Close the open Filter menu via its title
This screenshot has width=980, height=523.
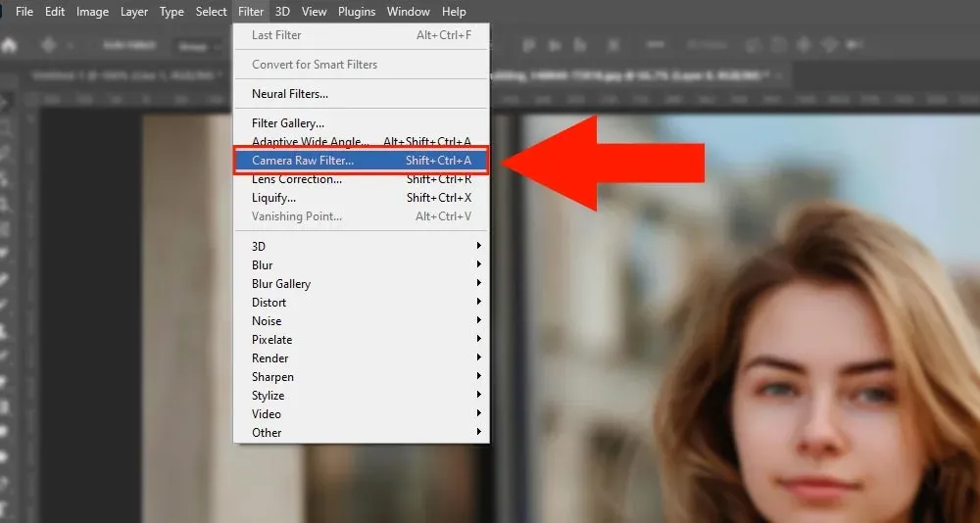(251, 11)
